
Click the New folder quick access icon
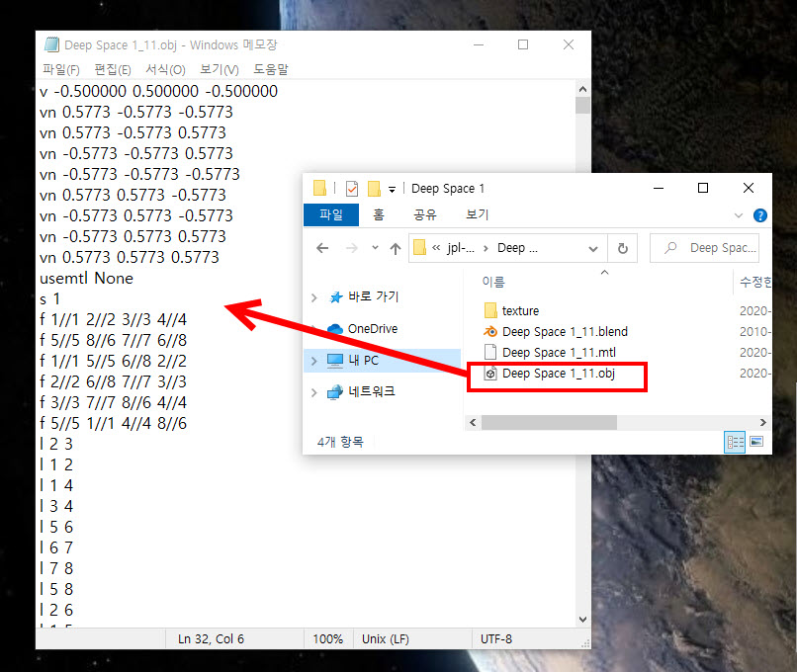374,189
